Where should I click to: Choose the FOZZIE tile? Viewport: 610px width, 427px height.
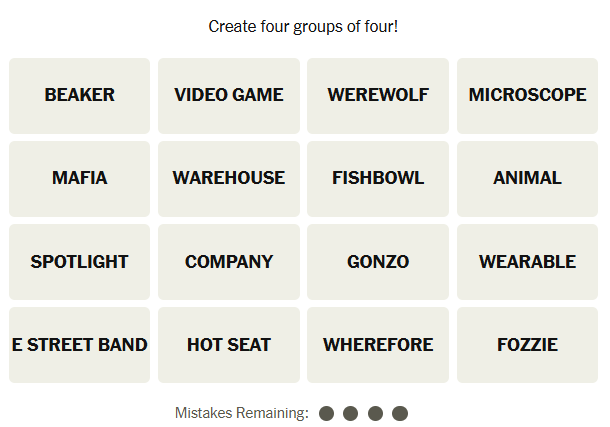tap(527, 345)
